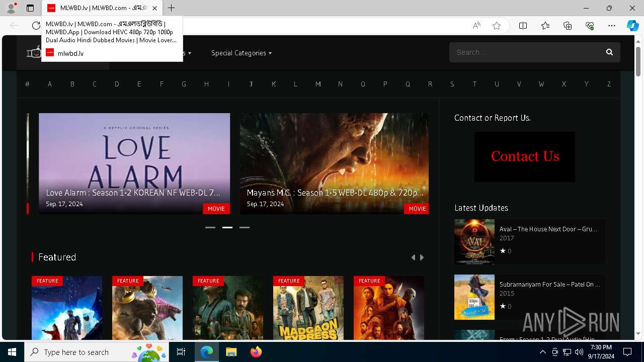The width and height of the screenshot is (644, 362).
Task: Open the browser profile icon
Action: [x=11, y=8]
